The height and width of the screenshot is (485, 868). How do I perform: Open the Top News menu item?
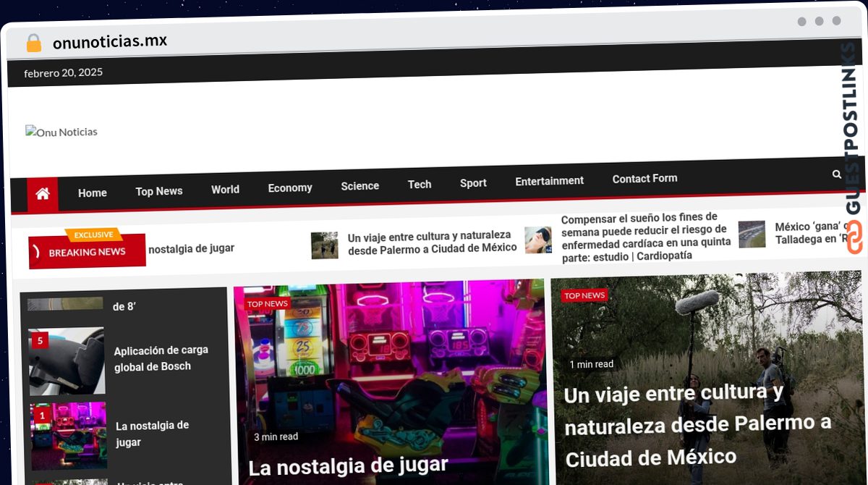pyautogui.click(x=158, y=191)
